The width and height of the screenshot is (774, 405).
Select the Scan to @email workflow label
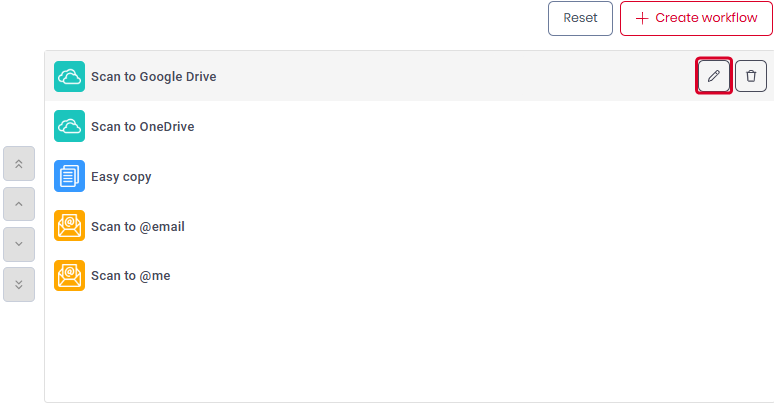point(137,227)
